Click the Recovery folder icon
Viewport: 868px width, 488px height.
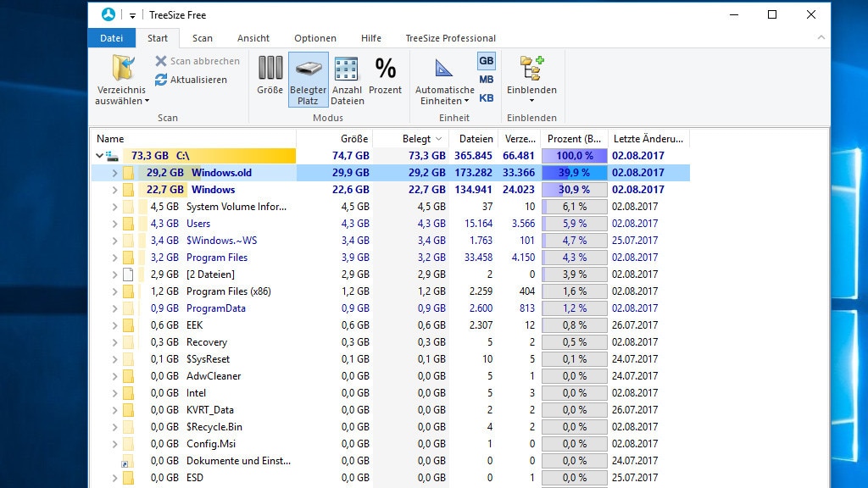(x=128, y=342)
